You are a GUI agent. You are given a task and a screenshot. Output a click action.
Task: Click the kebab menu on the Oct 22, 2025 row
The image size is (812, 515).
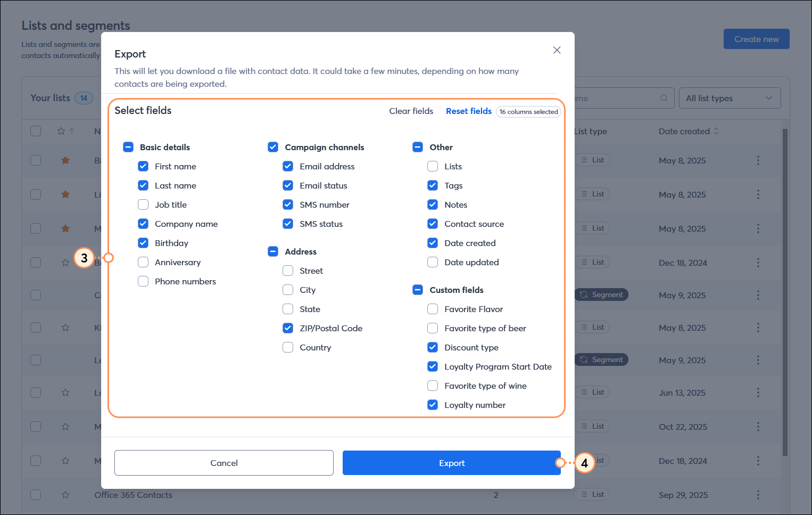(x=758, y=426)
